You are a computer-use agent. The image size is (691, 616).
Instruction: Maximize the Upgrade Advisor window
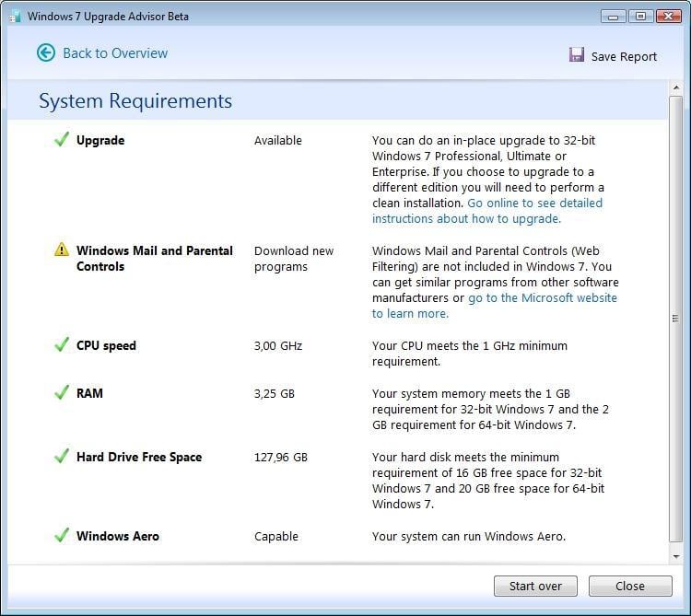(x=641, y=16)
